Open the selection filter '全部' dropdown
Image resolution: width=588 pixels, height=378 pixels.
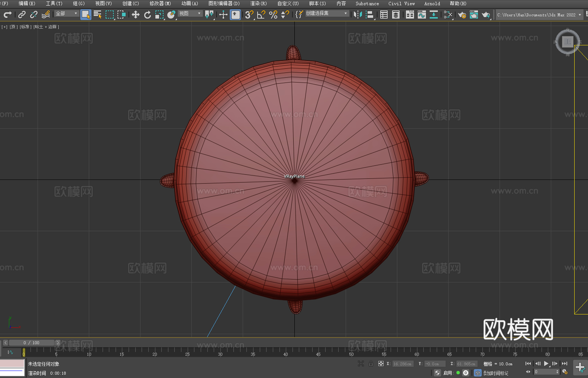coord(67,13)
